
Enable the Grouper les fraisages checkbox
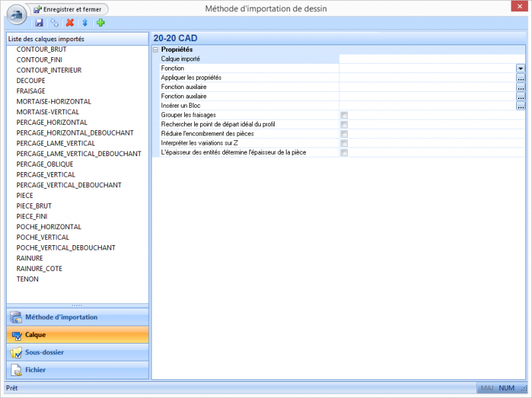click(x=344, y=115)
